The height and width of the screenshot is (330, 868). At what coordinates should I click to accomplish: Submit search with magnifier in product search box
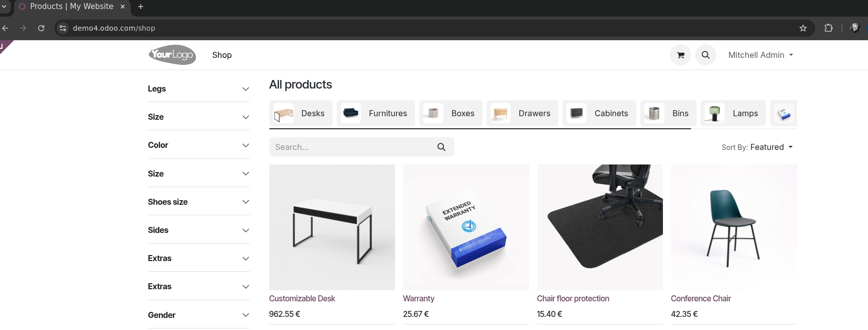[x=441, y=147]
